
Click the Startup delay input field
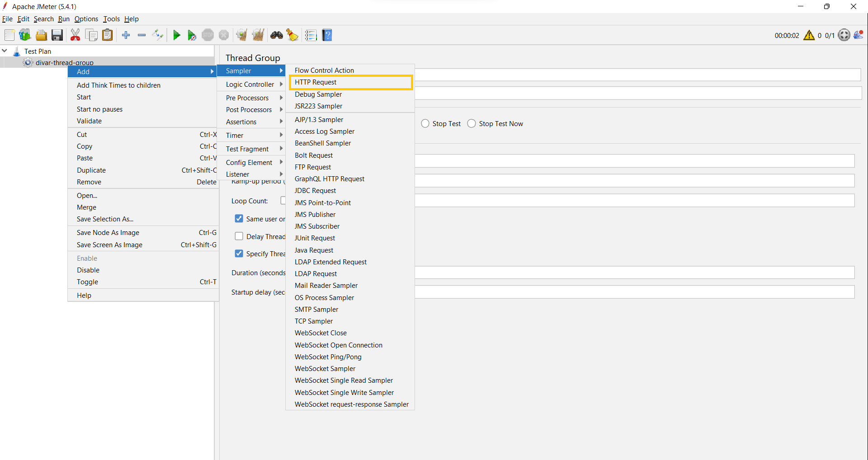(x=634, y=292)
